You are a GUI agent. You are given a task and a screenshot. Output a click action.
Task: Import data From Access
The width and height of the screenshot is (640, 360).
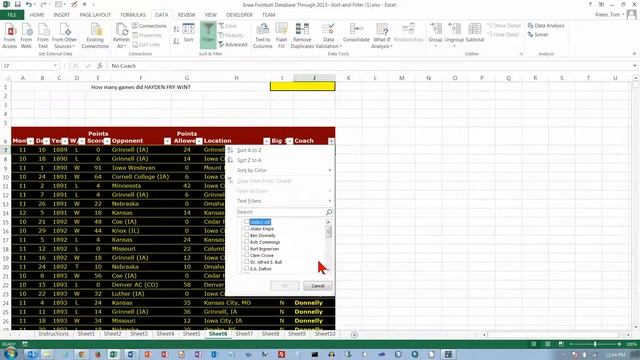point(10,36)
